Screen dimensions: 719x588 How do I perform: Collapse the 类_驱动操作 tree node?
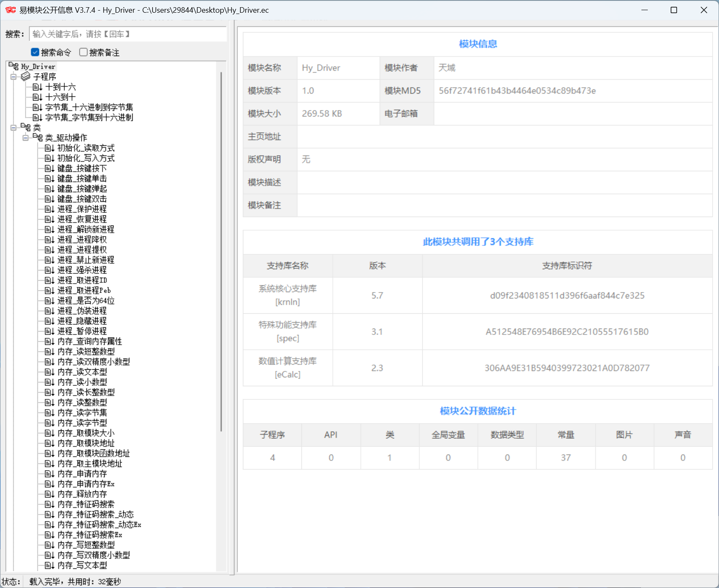pos(25,138)
